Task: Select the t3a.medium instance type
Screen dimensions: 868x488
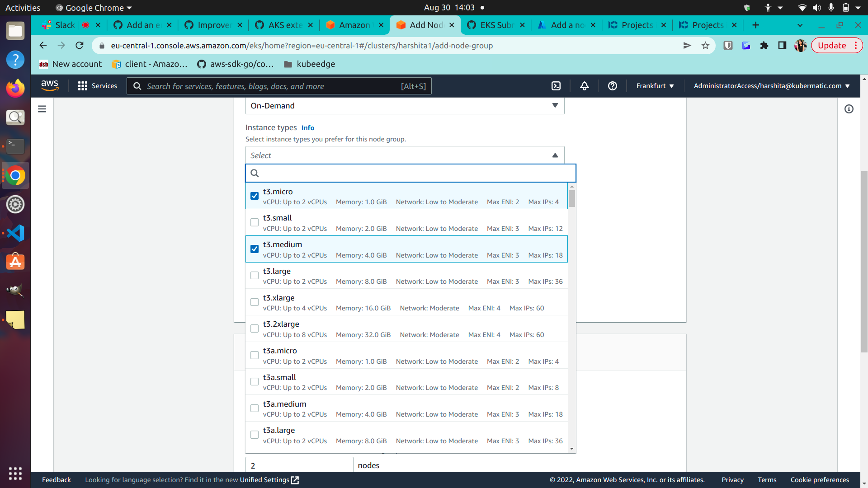Action: pyautogui.click(x=255, y=408)
